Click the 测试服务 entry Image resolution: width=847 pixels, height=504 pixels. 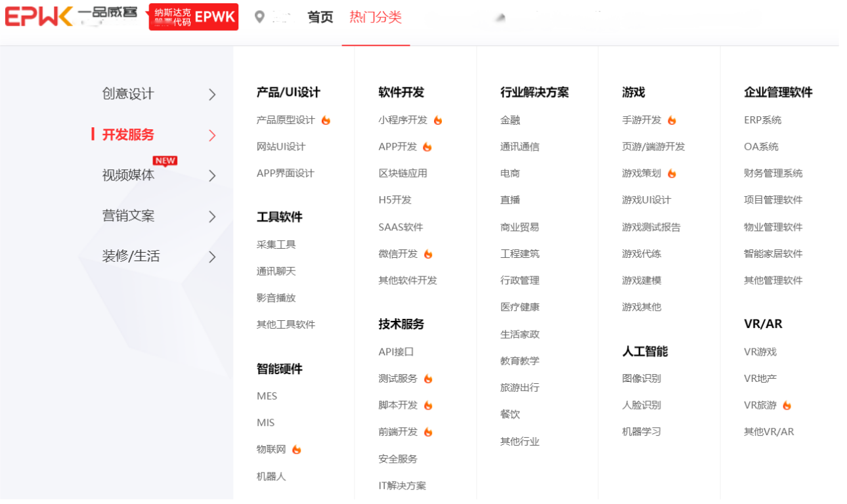pos(399,379)
